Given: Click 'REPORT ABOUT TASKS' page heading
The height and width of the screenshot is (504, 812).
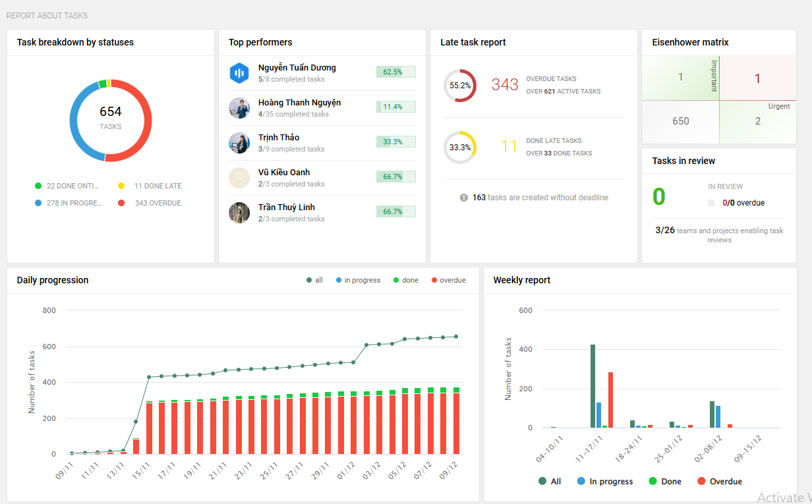Looking at the screenshot, I should (x=47, y=15).
